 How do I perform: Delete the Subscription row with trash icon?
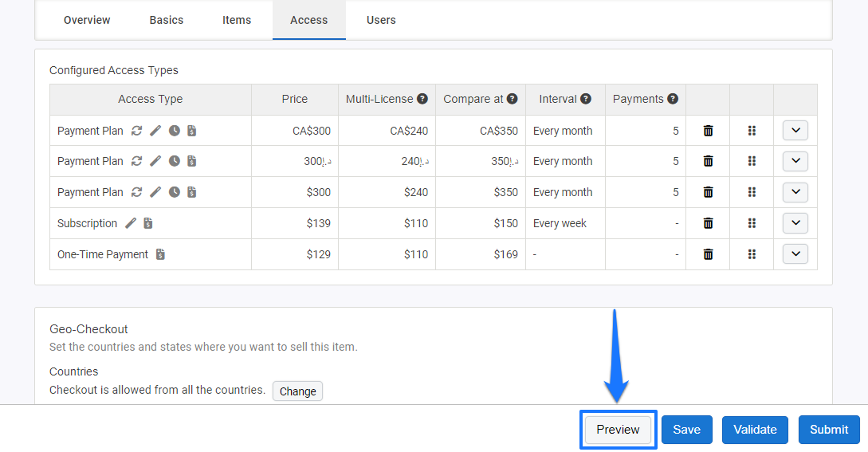[x=708, y=223]
